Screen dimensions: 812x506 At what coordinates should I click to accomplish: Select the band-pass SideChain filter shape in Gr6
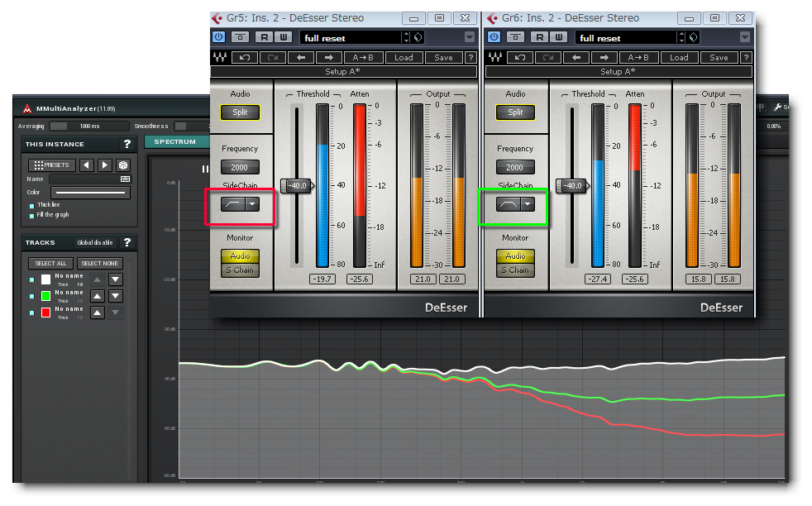point(509,204)
